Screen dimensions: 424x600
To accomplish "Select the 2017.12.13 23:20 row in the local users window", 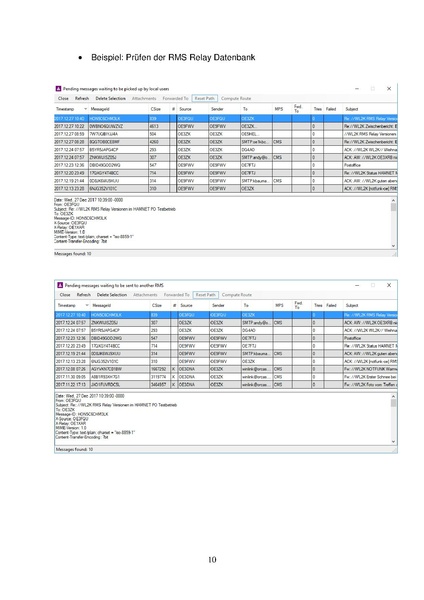I will click(x=225, y=189).
